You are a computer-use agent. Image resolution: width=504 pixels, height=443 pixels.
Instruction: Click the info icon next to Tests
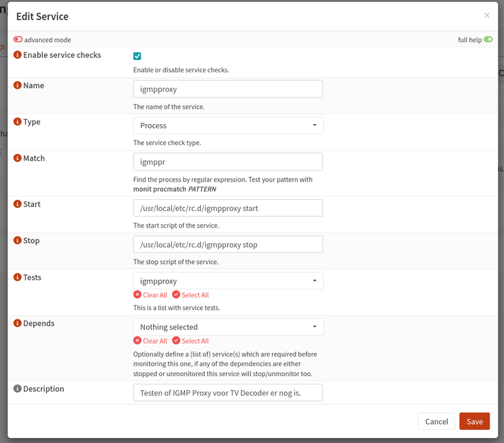coord(18,278)
